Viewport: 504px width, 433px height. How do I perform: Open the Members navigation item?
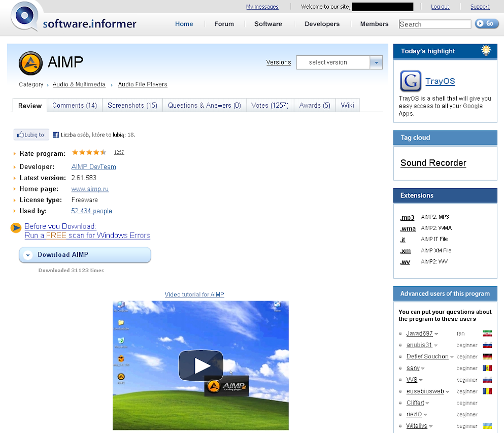pos(374,24)
